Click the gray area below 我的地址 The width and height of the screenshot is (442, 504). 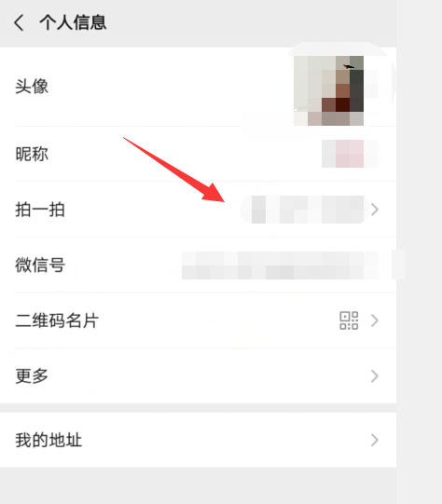click(x=199, y=485)
